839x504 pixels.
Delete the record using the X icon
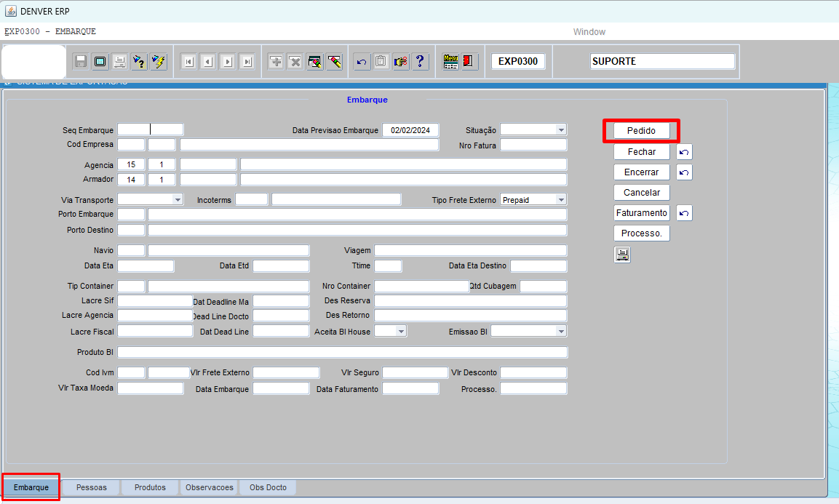295,62
